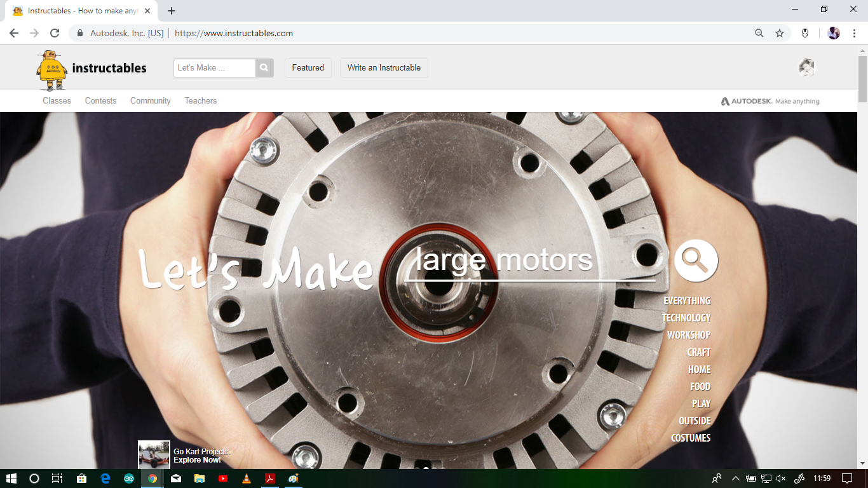Screen dimensions: 868x488
Task: Select the HOME category
Action: click(x=699, y=369)
